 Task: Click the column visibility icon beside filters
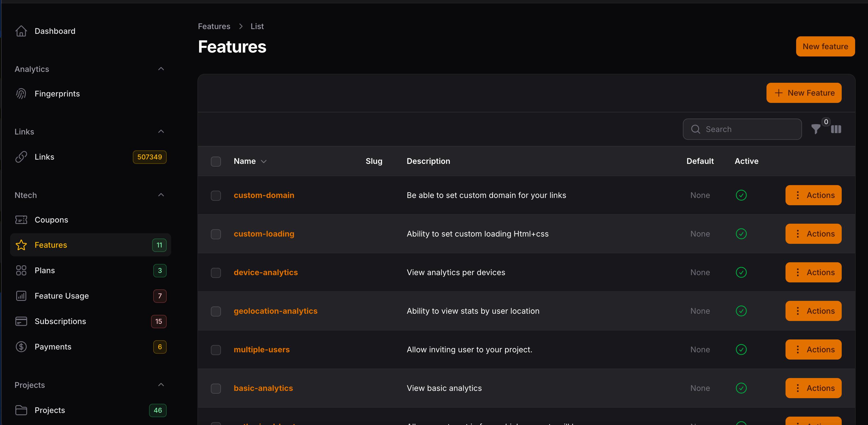(x=837, y=129)
